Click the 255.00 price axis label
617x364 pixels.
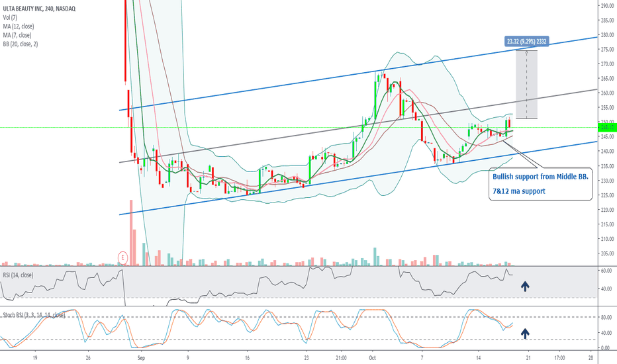click(607, 107)
